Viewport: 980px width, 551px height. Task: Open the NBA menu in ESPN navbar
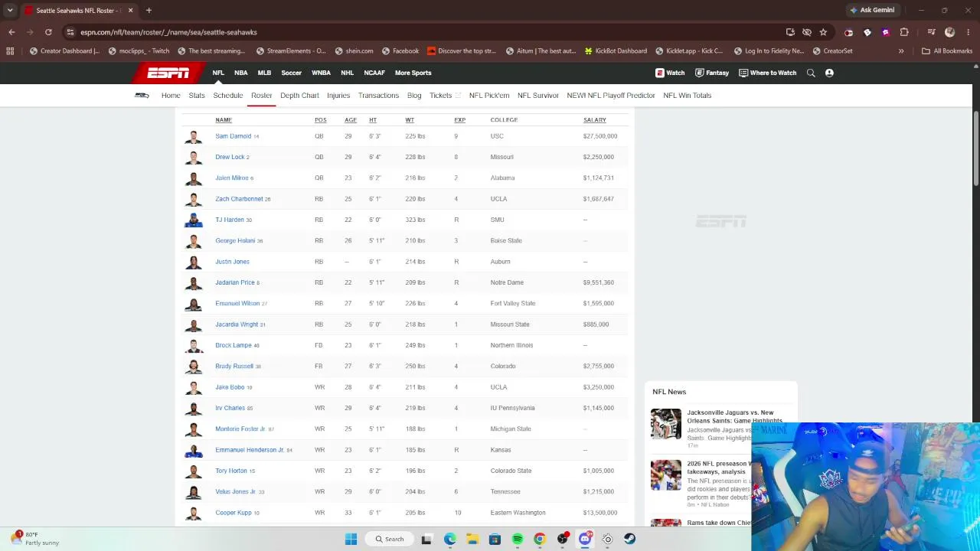click(x=240, y=73)
